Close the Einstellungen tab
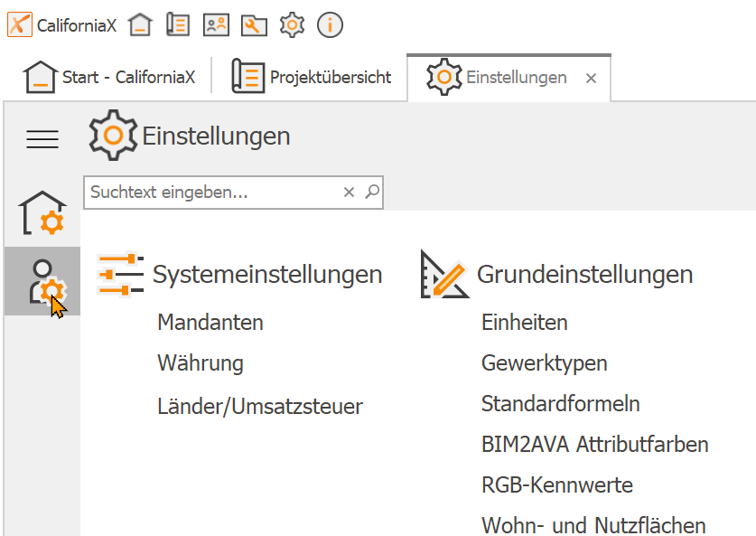Screen dimensions: 756x536 [591, 78]
